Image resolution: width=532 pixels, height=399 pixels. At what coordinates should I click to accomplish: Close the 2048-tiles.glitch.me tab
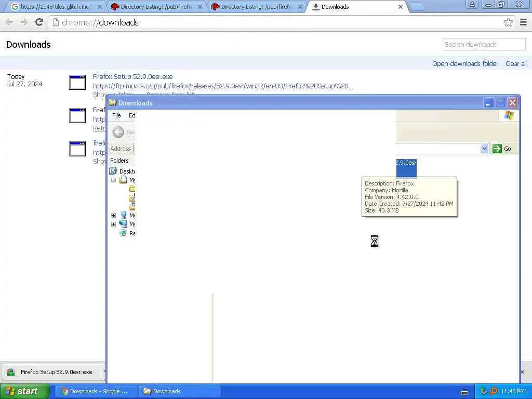pyautogui.click(x=99, y=7)
